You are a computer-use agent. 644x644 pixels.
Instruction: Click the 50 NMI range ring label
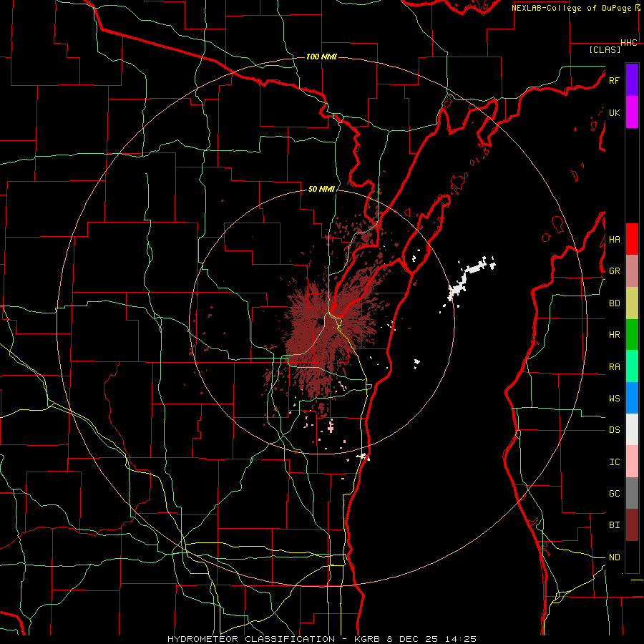coord(321,190)
